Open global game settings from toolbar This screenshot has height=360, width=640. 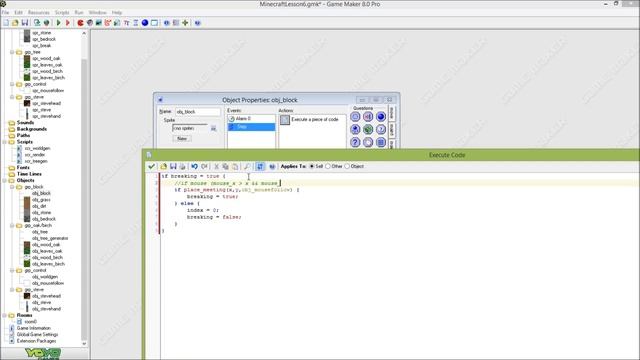pos(176,23)
